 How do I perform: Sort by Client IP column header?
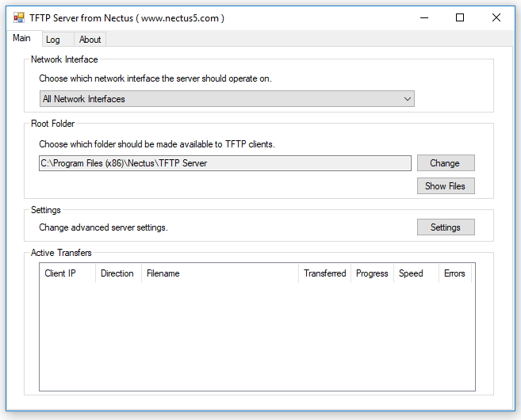pyautogui.click(x=67, y=273)
